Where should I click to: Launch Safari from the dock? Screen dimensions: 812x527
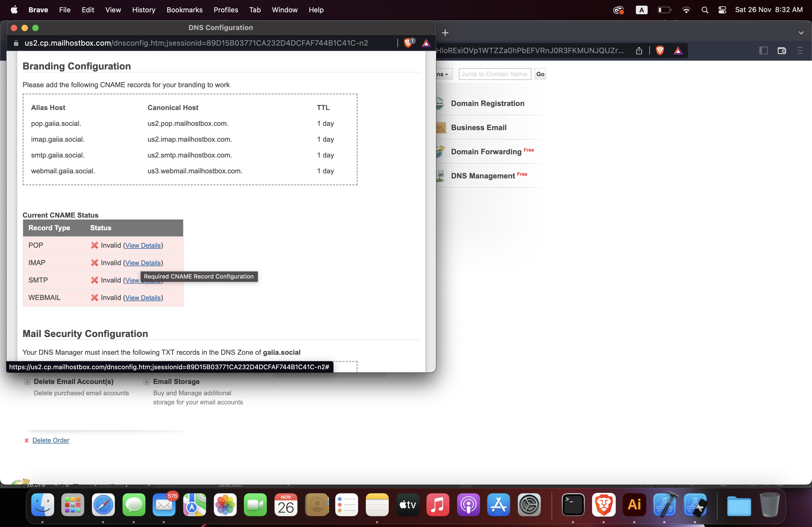click(x=103, y=504)
